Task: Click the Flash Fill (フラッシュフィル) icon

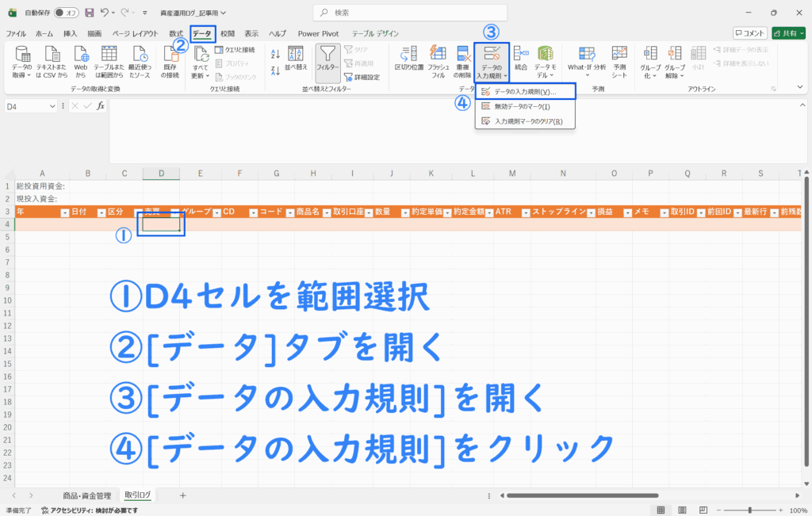Action: pyautogui.click(x=438, y=54)
